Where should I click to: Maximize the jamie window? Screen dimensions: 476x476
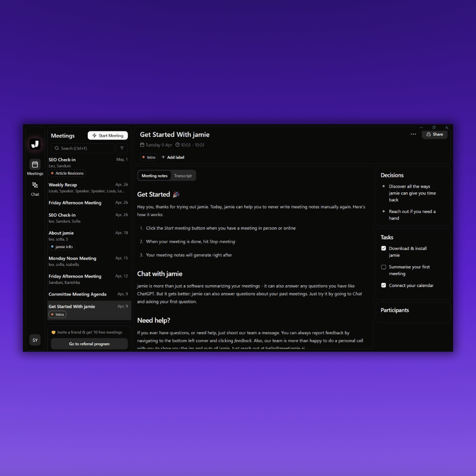[434, 128]
